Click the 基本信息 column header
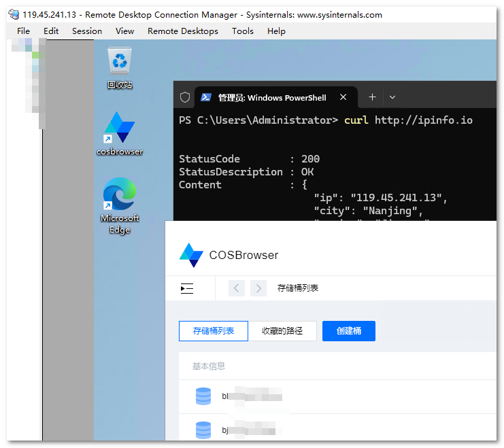The height and width of the screenshot is (448, 504). point(209,366)
